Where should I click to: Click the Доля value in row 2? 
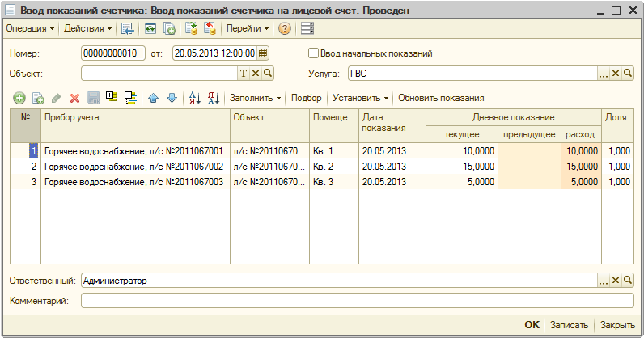tap(618, 167)
